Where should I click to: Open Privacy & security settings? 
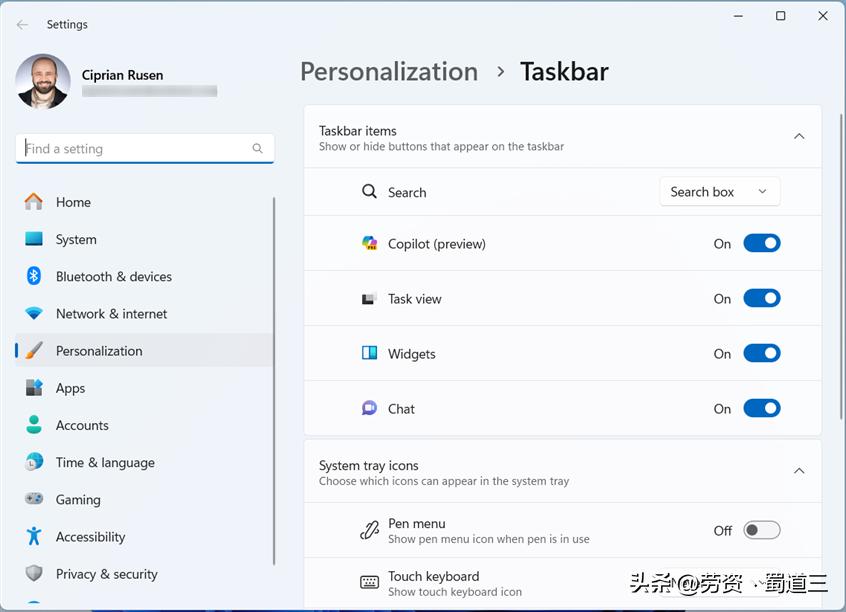[107, 573]
